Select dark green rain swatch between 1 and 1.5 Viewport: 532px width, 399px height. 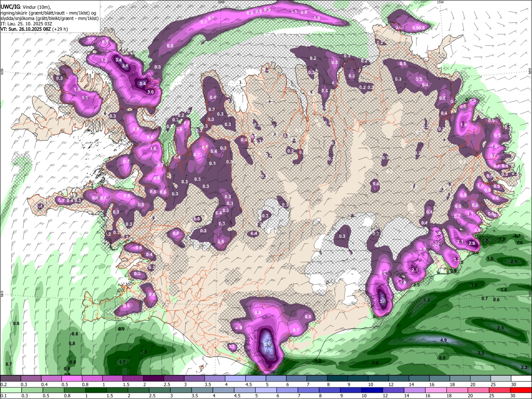point(96,390)
